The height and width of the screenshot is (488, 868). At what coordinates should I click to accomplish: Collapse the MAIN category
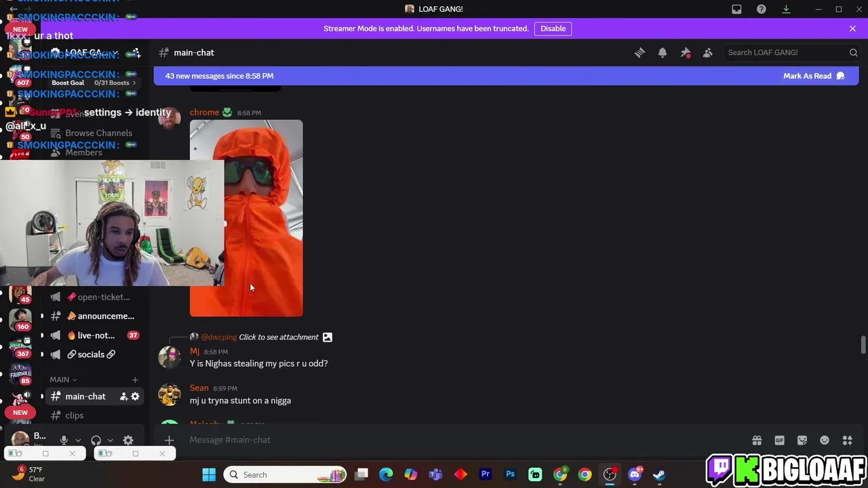63,380
